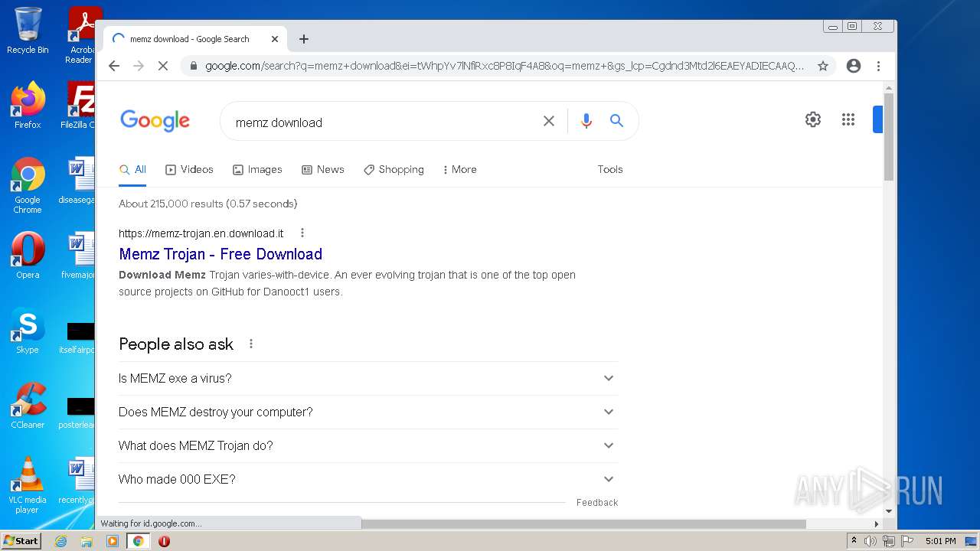Open the Firefox desktop shortcut

pyautogui.click(x=28, y=106)
